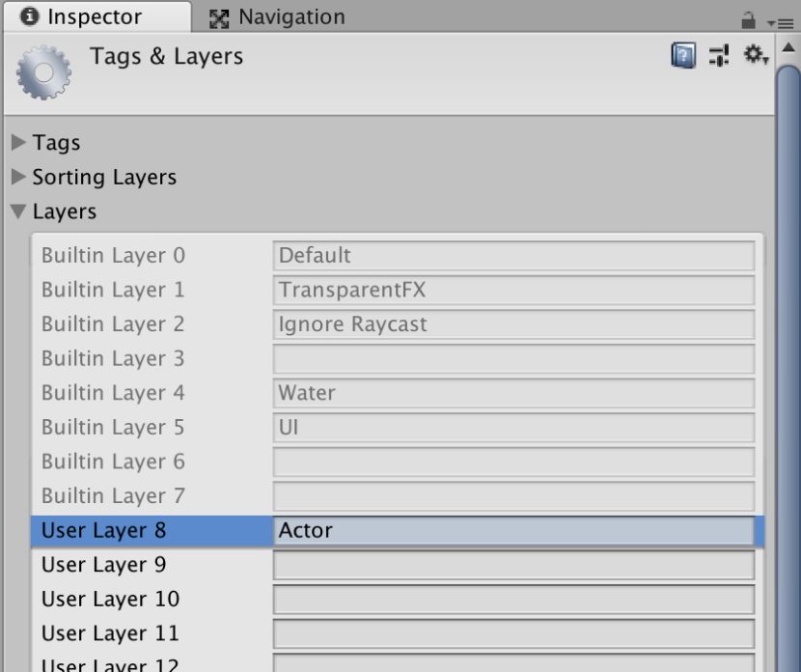
Task: Click the User Layer 8 Actor field
Action: (x=513, y=530)
